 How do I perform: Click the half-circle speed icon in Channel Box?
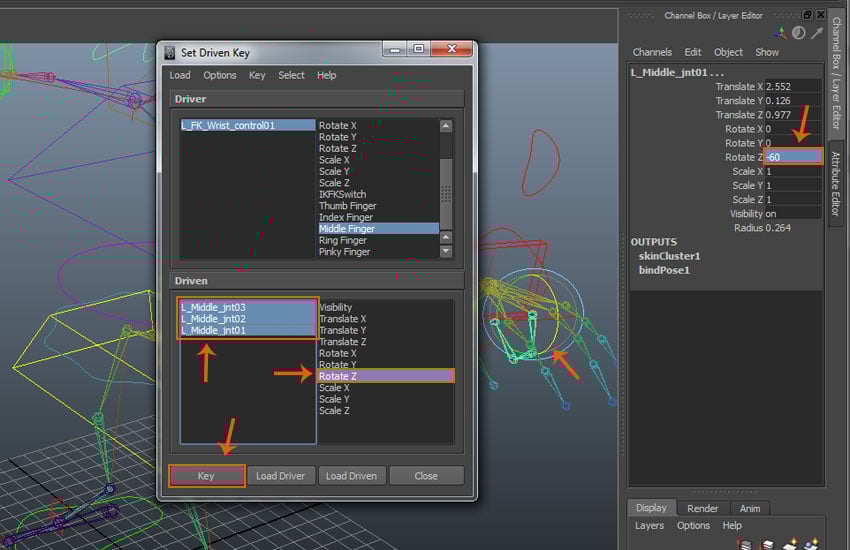pos(798,33)
